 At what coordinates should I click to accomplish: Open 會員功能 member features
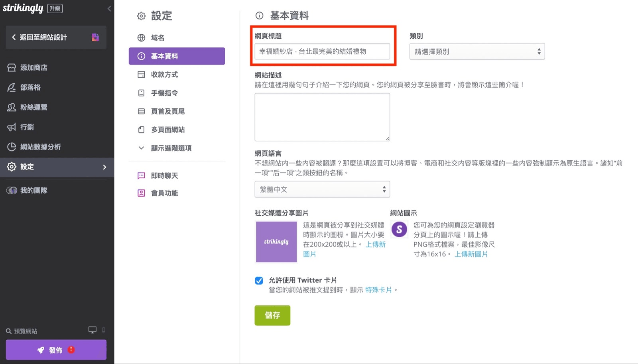coord(165,193)
